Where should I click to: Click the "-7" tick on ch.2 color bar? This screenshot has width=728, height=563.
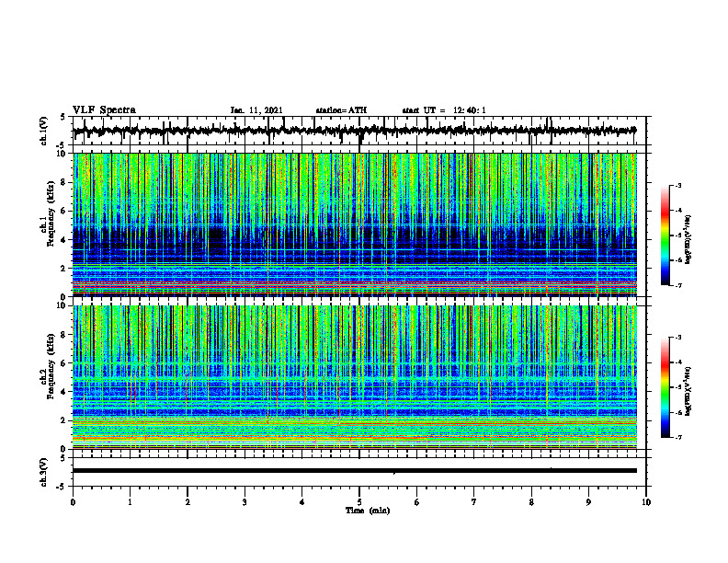tap(678, 438)
